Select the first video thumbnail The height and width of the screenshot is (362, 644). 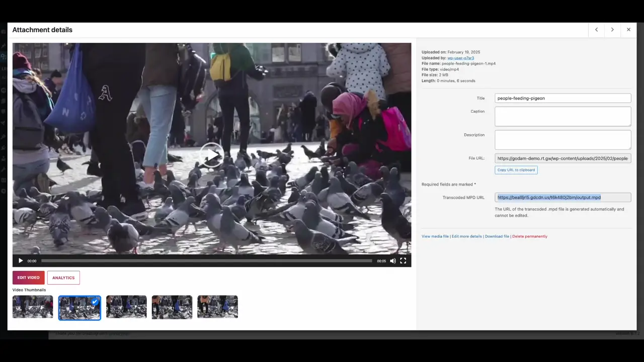[x=33, y=307]
